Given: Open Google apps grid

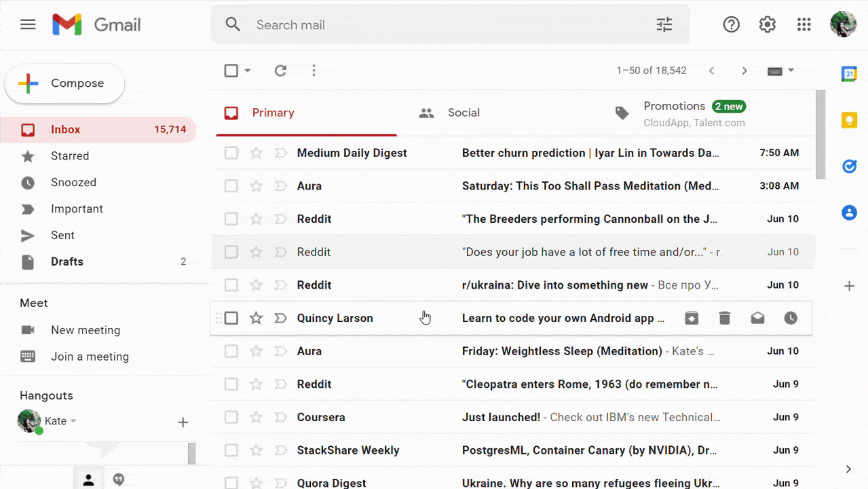Looking at the screenshot, I should point(804,25).
